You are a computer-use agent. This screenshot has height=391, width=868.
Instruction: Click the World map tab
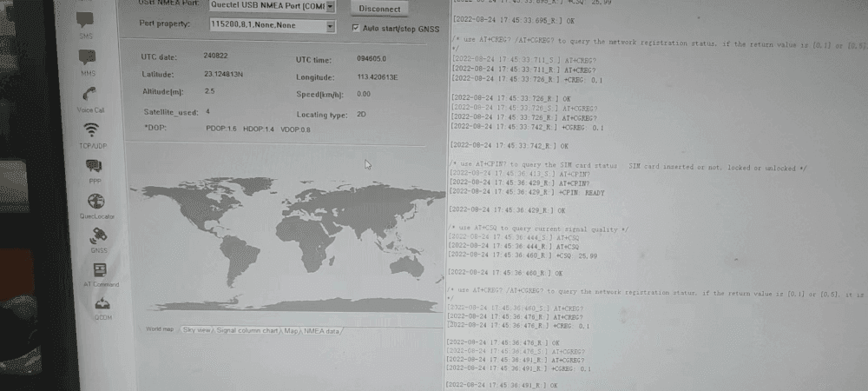pos(160,329)
